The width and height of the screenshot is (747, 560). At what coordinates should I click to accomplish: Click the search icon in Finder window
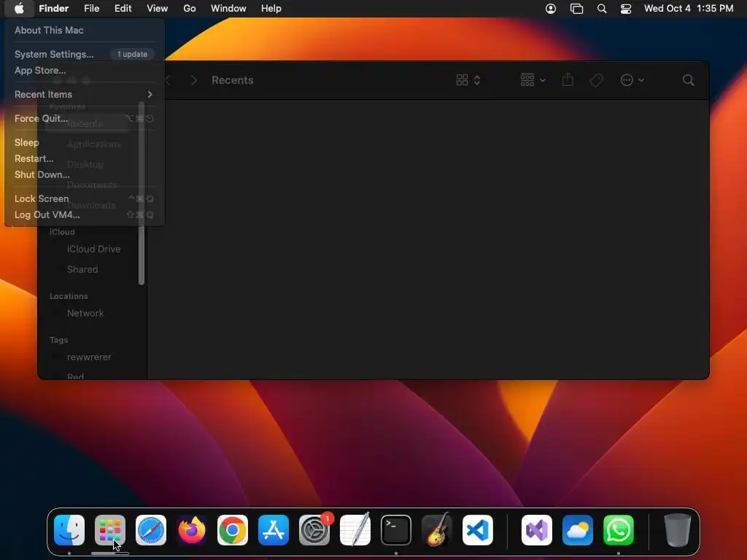click(688, 80)
